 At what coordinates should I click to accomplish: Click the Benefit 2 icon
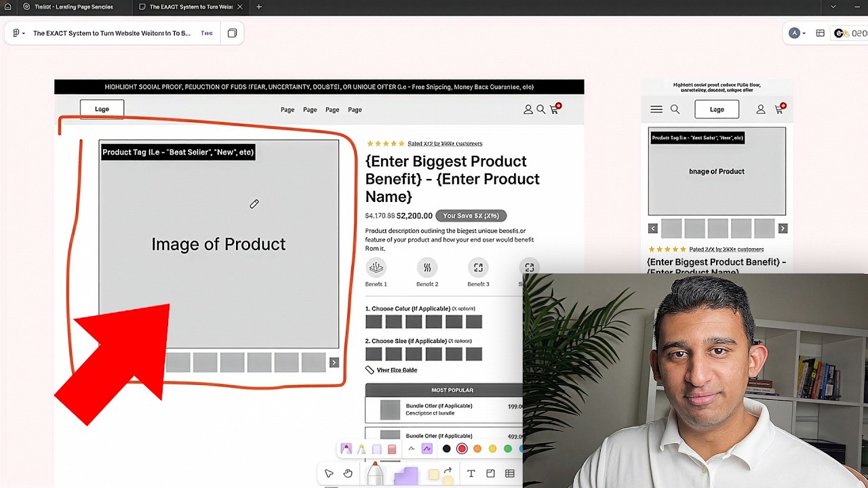point(427,268)
